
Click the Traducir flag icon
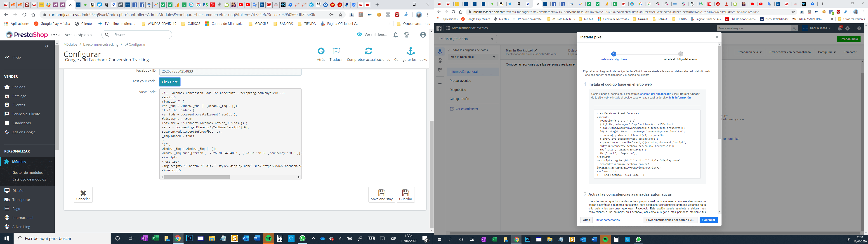(336, 51)
